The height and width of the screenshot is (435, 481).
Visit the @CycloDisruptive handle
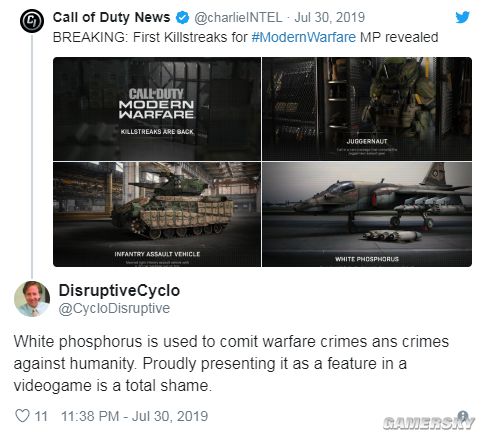click(114, 308)
